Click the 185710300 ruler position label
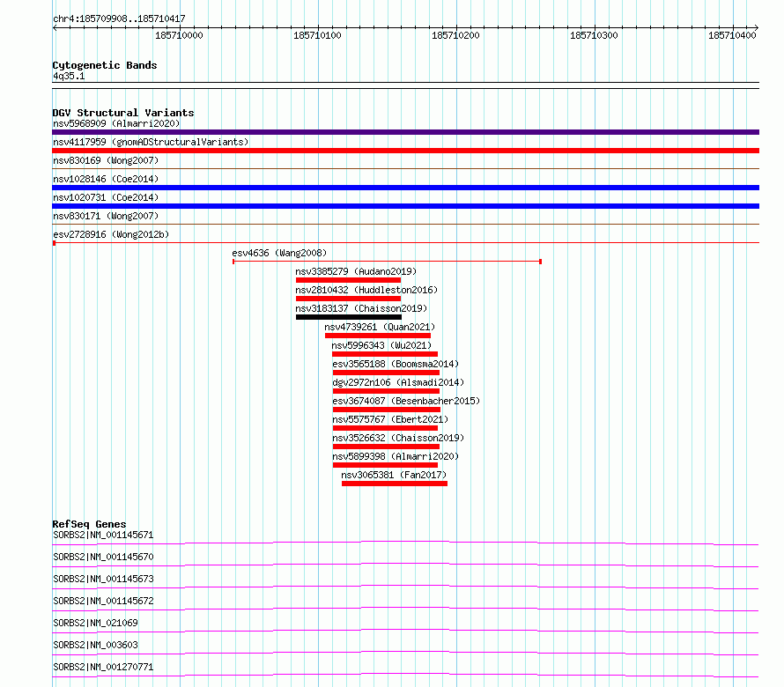The image size is (784, 687). pyautogui.click(x=594, y=35)
